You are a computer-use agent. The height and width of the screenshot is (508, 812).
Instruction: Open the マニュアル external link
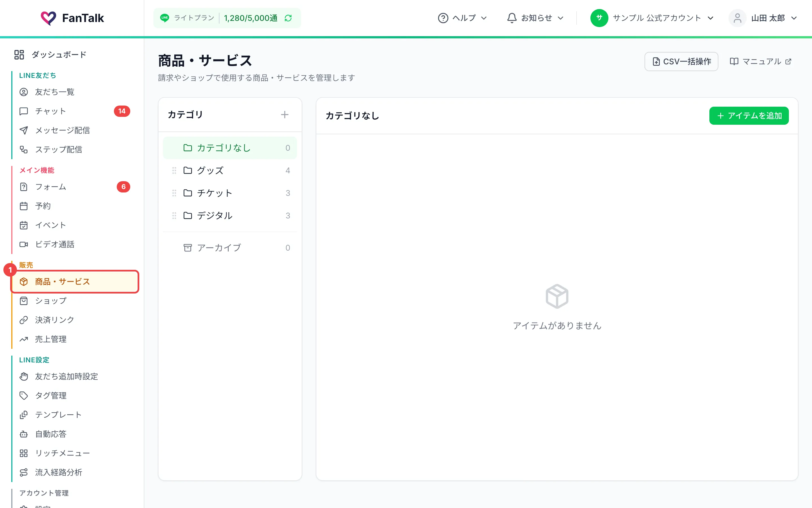tap(761, 62)
